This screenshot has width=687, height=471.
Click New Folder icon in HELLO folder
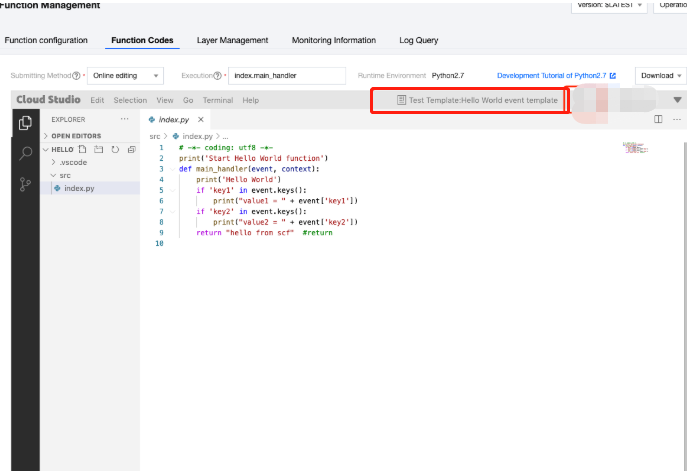click(100, 149)
